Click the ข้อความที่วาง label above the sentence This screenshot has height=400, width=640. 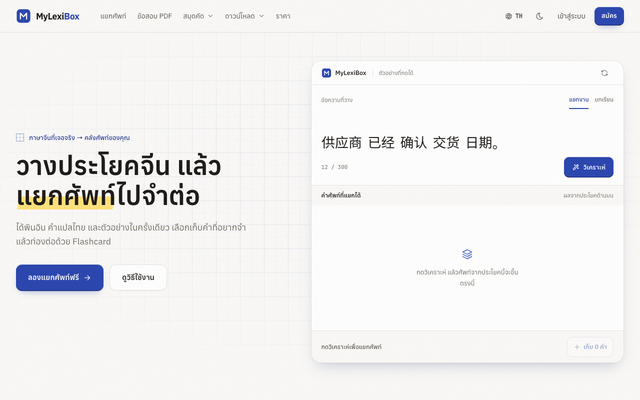[x=337, y=100]
